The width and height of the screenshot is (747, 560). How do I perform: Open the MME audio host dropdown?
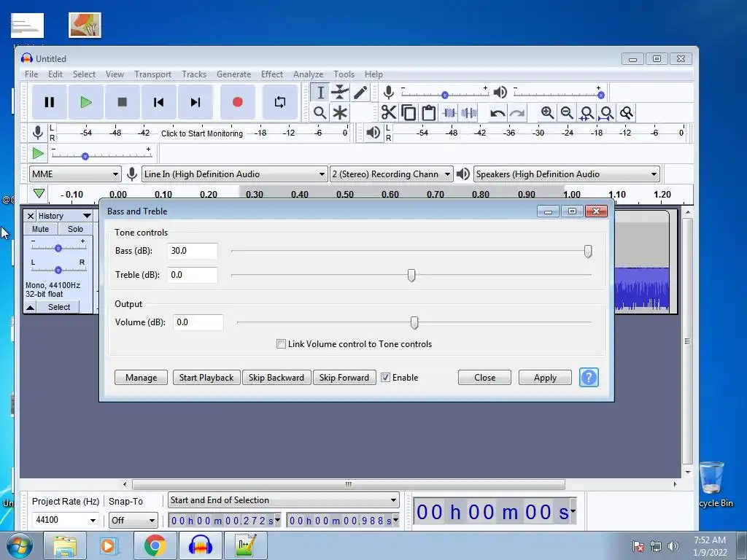[75, 174]
